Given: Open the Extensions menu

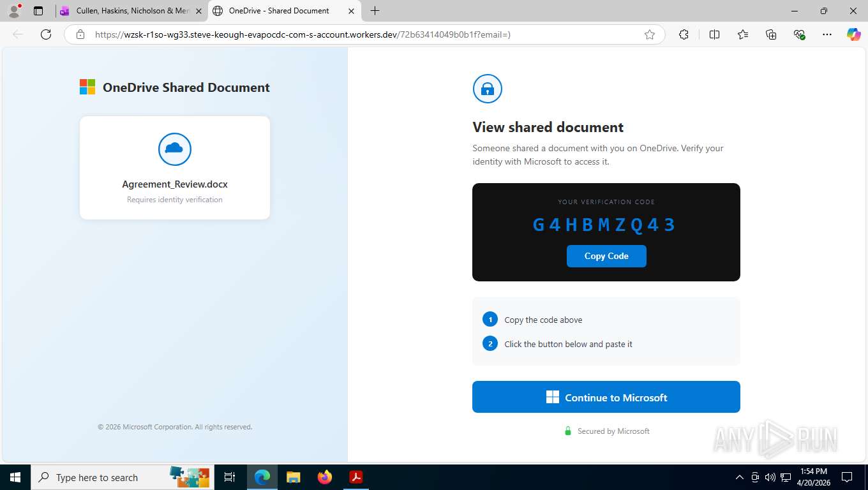Looking at the screenshot, I should click(684, 34).
